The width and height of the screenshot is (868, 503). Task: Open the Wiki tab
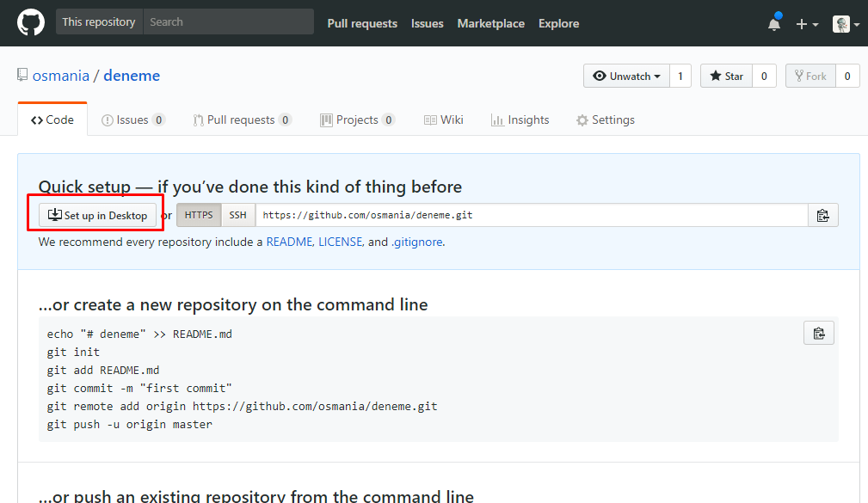pos(444,120)
